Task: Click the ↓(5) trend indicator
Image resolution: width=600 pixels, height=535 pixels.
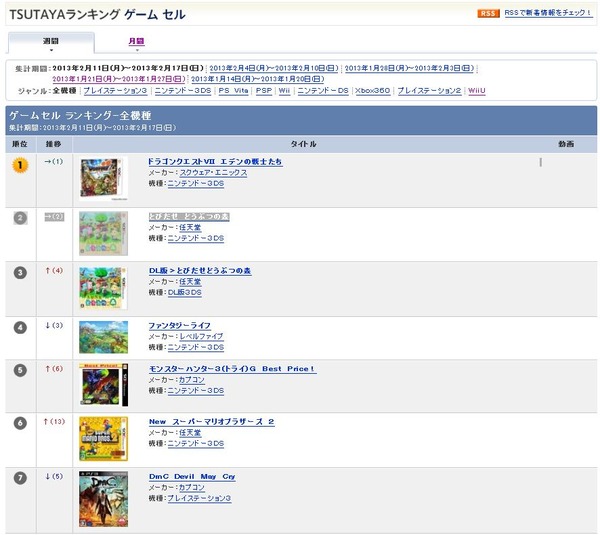Action: [54, 476]
